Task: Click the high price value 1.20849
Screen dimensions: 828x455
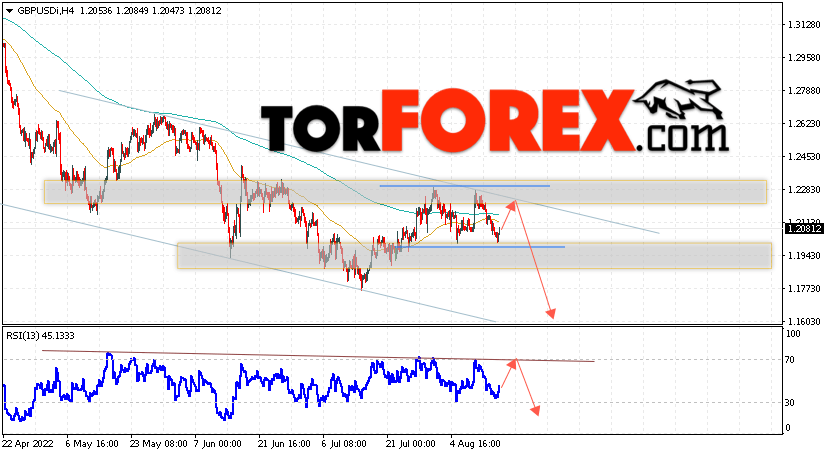Action: click(x=131, y=11)
